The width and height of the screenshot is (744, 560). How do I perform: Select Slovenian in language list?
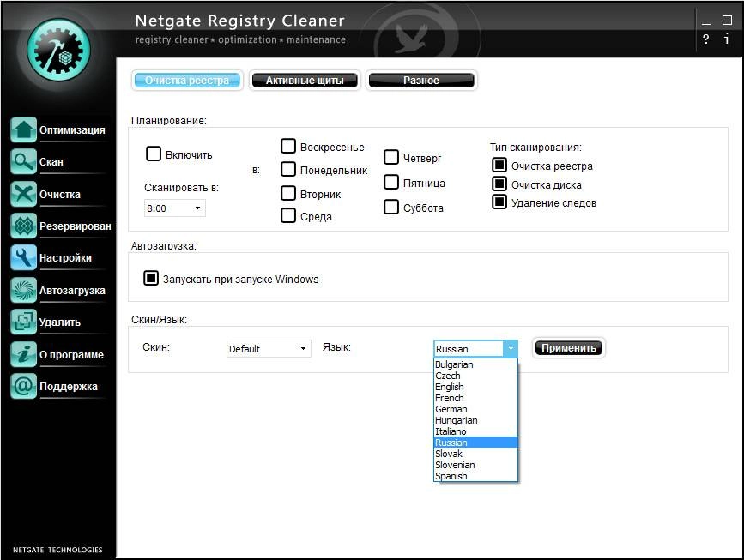(x=475, y=465)
